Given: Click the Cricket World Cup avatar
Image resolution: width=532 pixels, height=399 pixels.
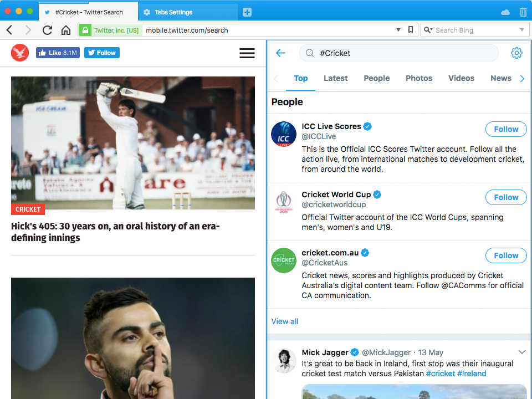Looking at the screenshot, I should pos(284,202).
